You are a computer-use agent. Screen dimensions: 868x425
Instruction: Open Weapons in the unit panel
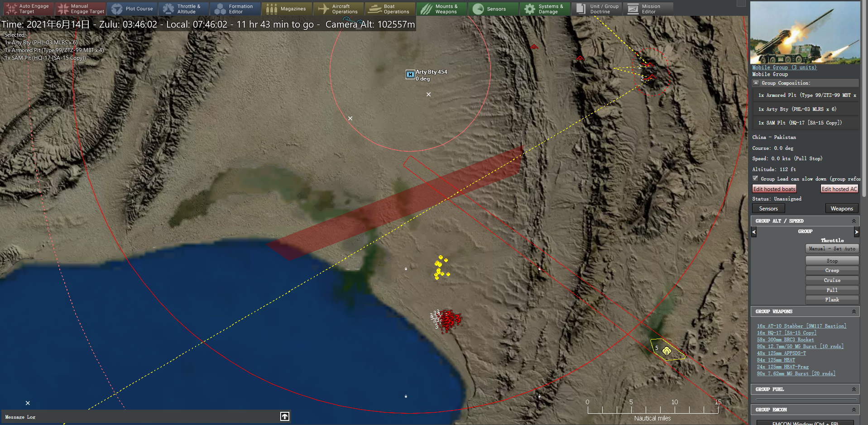point(842,209)
